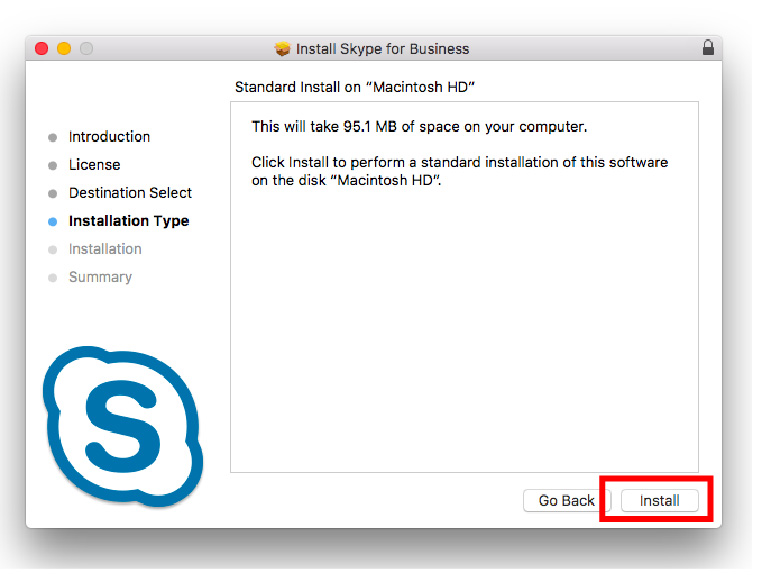Select the Installation Type step label

point(129,221)
